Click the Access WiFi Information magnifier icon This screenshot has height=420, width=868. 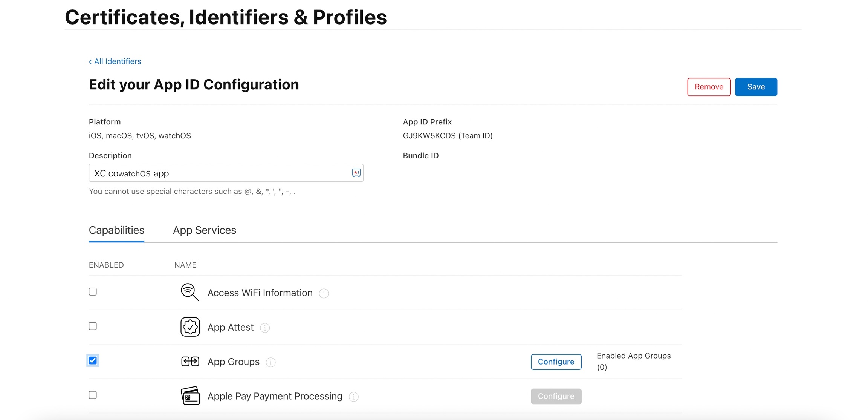pyautogui.click(x=189, y=292)
